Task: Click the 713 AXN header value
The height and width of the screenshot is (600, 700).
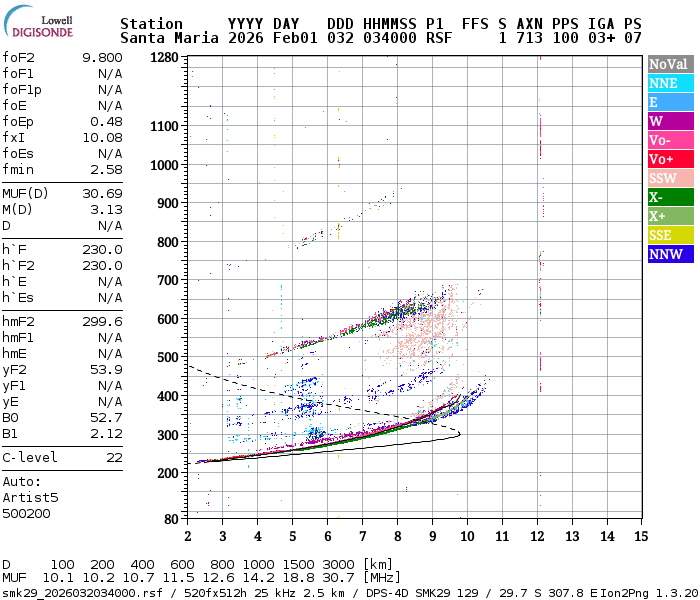Action: (529, 38)
